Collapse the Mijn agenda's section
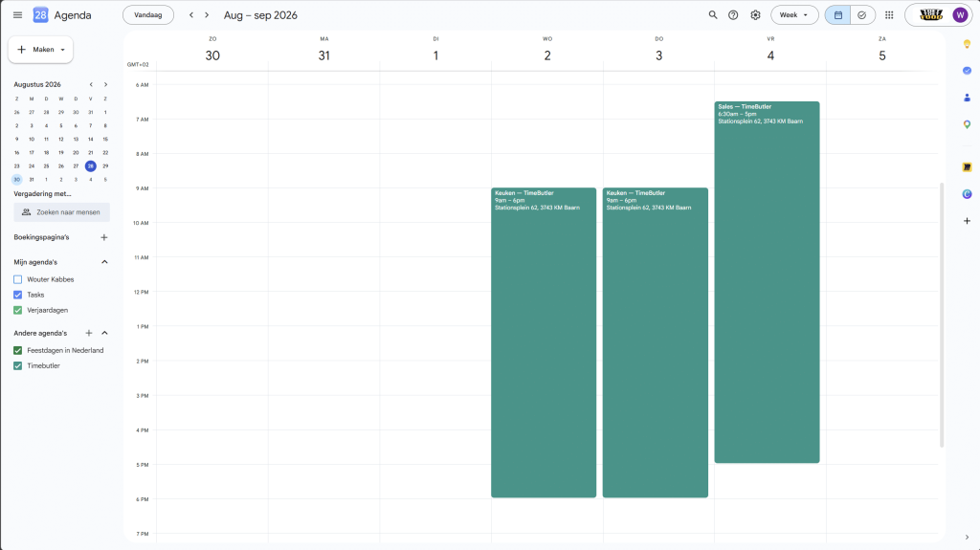980x550 pixels. [105, 262]
